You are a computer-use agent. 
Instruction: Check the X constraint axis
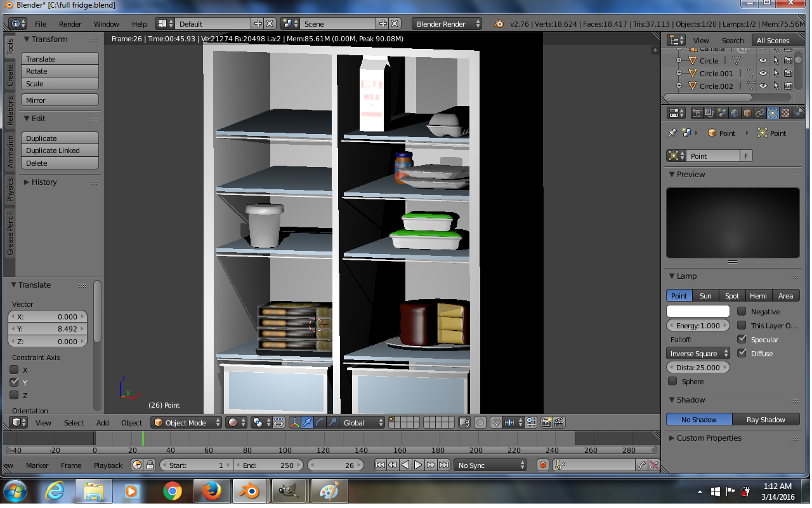pyautogui.click(x=14, y=370)
